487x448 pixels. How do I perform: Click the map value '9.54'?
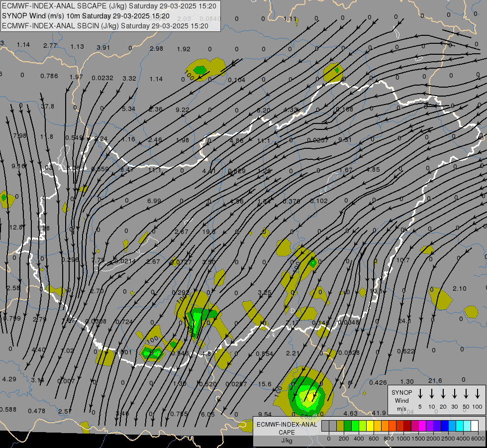265,415
